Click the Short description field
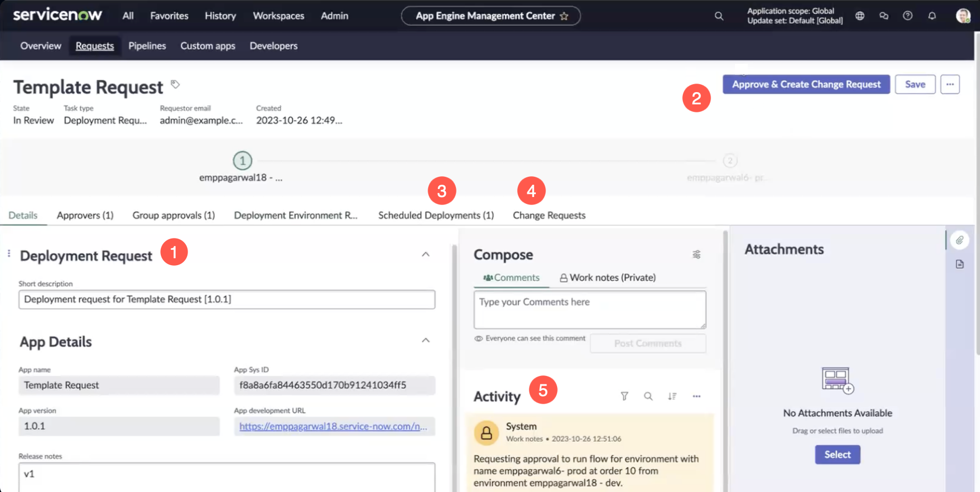This screenshot has height=492, width=980. click(x=227, y=299)
